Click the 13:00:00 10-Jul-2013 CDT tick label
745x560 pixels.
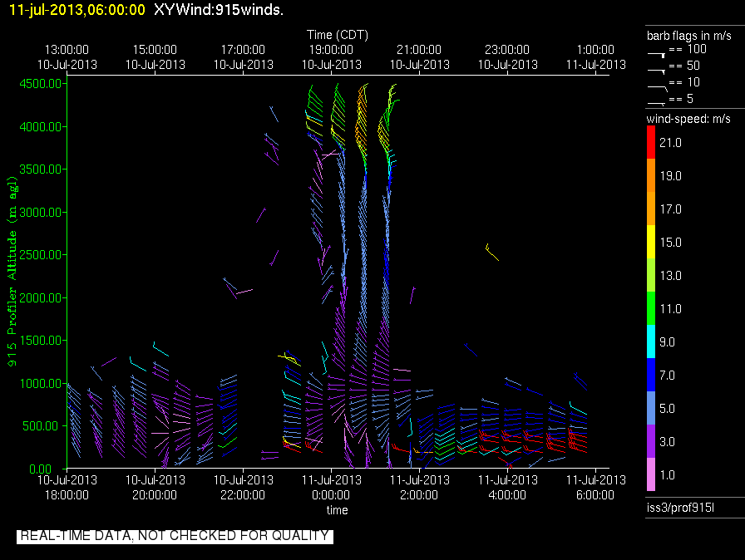click(67, 57)
